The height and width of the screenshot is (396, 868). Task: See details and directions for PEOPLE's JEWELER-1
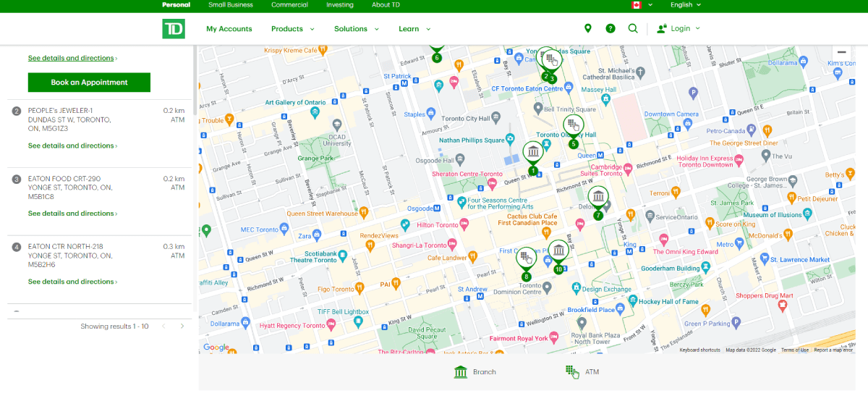pyautogui.click(x=72, y=146)
